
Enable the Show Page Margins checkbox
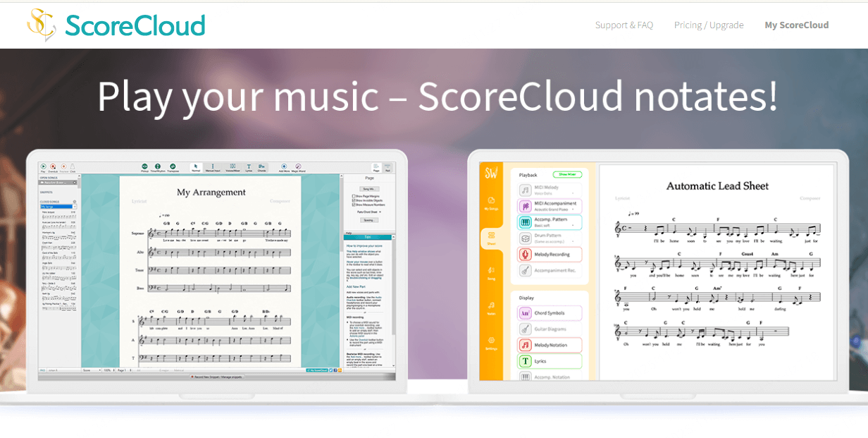[354, 196]
